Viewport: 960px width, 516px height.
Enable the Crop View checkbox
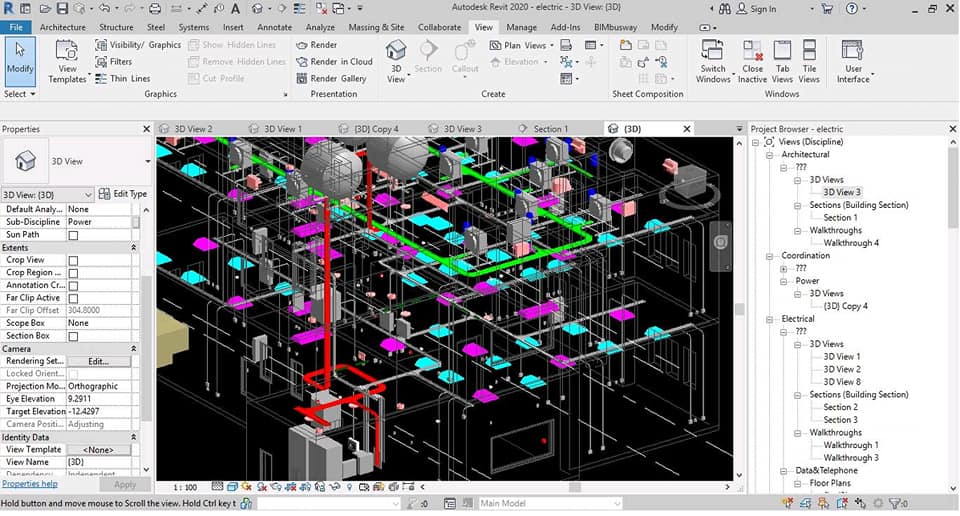pyautogui.click(x=73, y=260)
